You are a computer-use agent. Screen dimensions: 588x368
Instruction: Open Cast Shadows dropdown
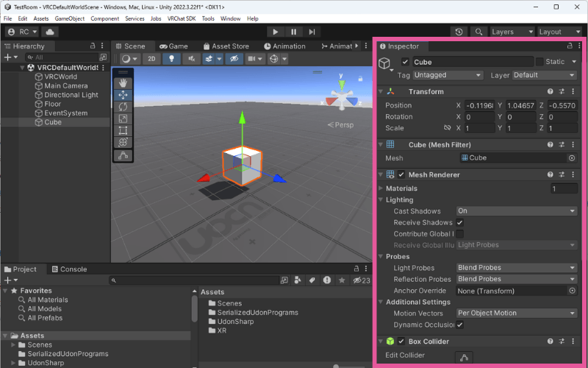pos(517,211)
